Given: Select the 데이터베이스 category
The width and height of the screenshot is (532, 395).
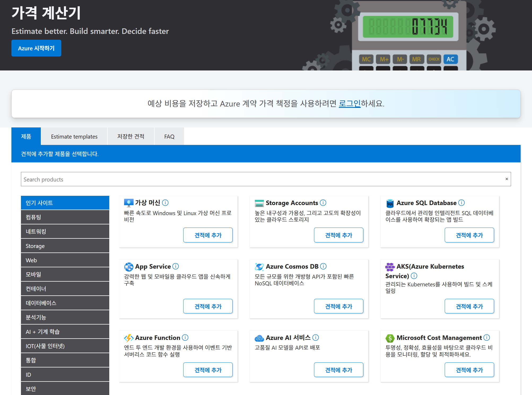Looking at the screenshot, I should [65, 303].
